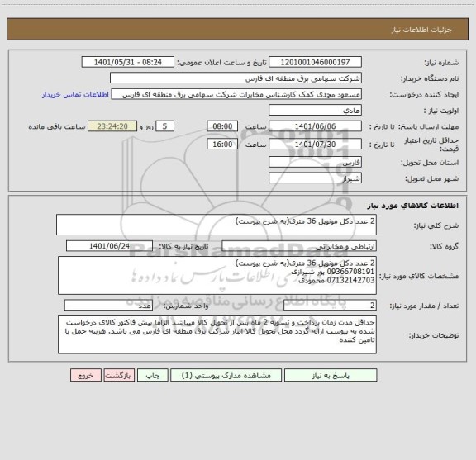Image resolution: width=476 pixels, height=460 pixels.
Task: Click the label شماره نیاز
Action: (x=441, y=63)
